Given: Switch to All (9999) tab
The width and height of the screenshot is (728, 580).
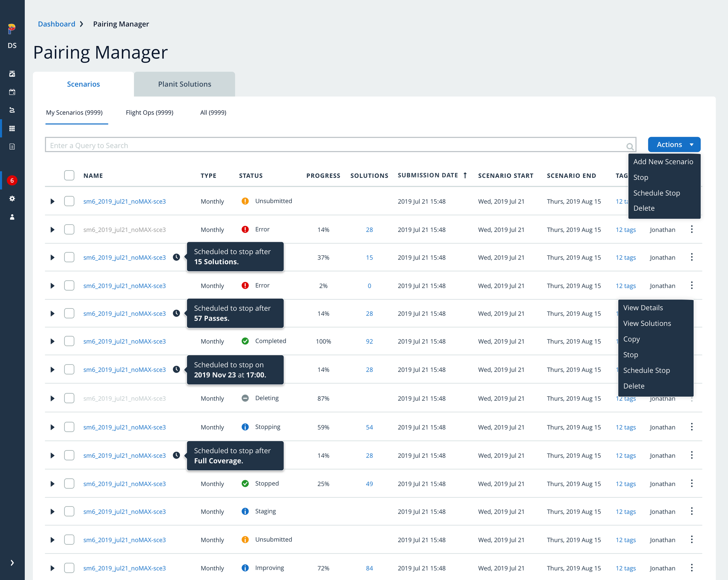Looking at the screenshot, I should (213, 112).
